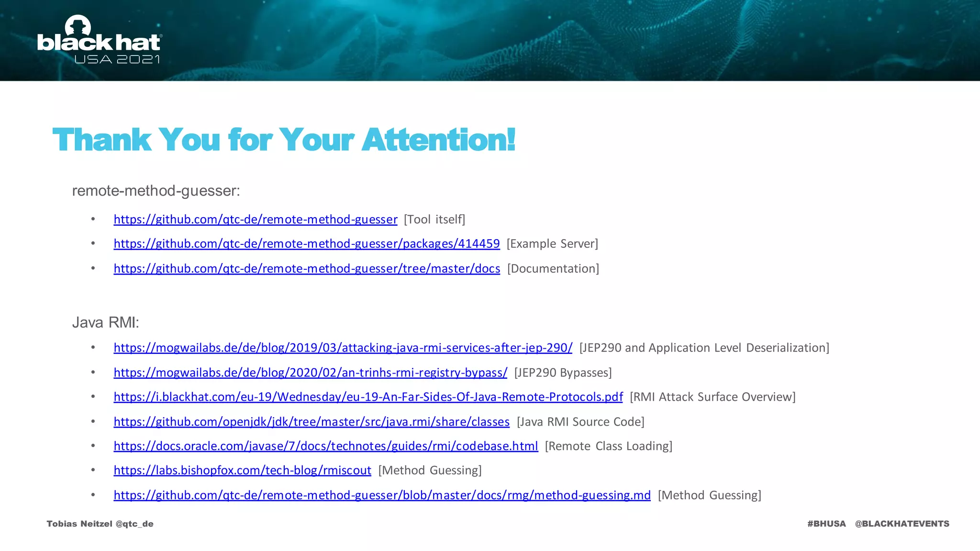Viewport: 980px width, 551px height.
Task: Click the '[Documentation]' label
Action: coord(553,269)
